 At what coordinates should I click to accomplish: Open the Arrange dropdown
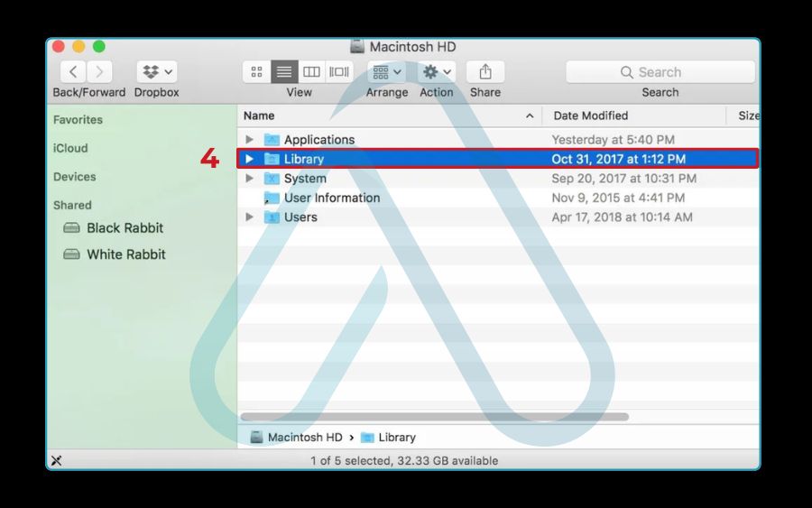(386, 72)
